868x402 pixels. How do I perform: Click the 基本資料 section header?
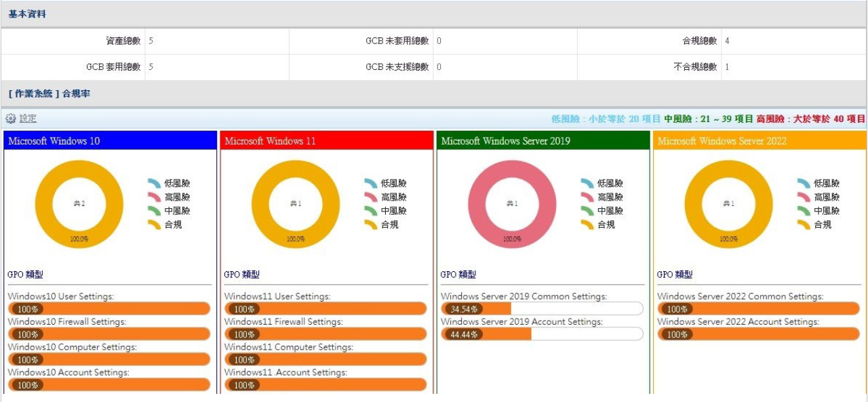434,14
